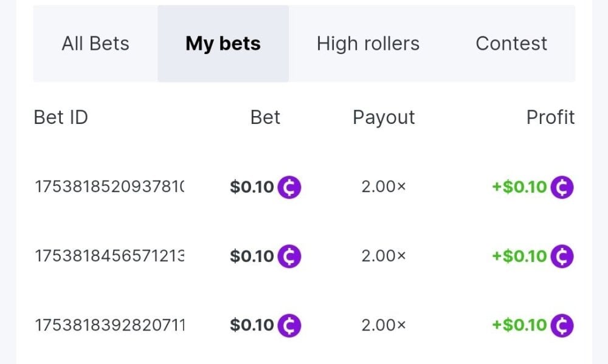Open bet ID starting 1753818456571
This screenshot has height=364, width=608.
point(110,256)
